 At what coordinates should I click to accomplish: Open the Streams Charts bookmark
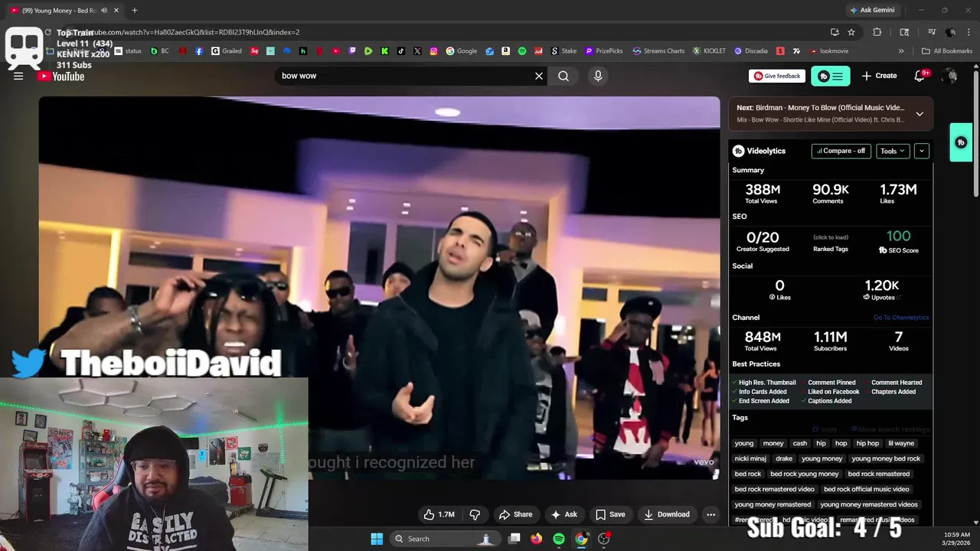pyautogui.click(x=658, y=51)
